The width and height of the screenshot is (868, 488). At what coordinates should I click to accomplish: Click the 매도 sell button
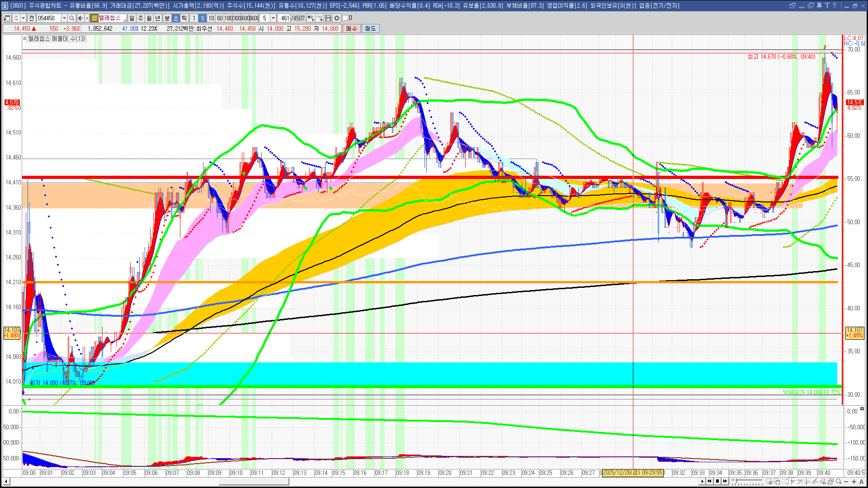[371, 28]
